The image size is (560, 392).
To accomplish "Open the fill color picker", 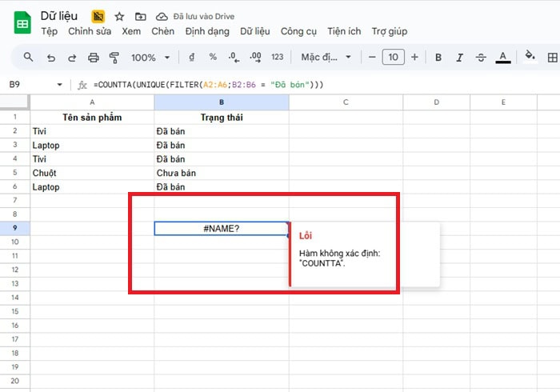I will (530, 57).
